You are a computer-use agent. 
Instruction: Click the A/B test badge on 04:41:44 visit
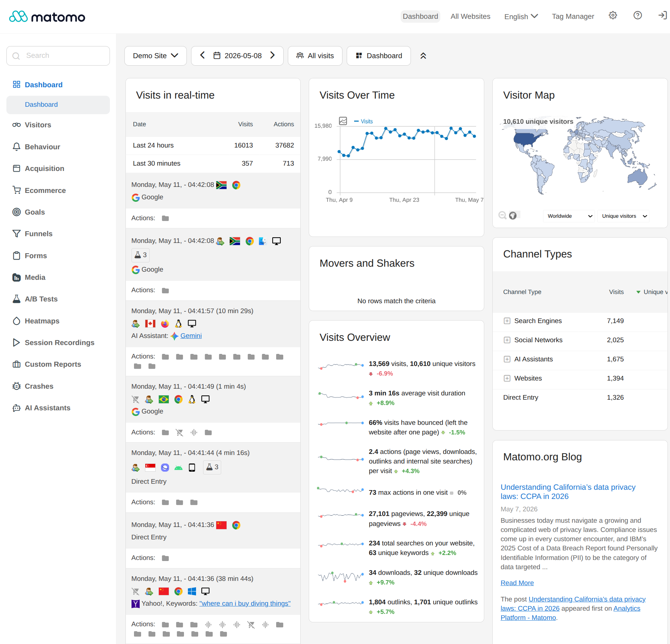coord(212,467)
